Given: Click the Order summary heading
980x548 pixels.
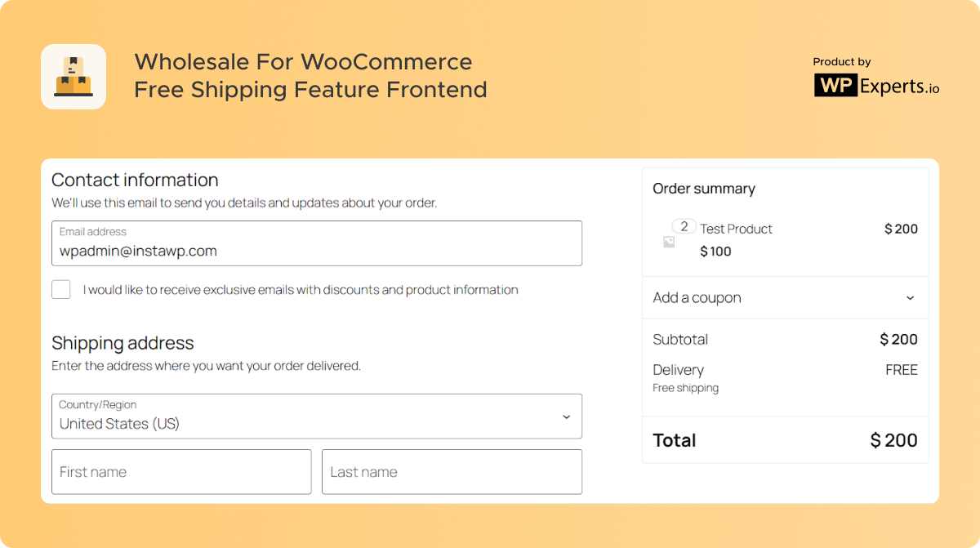Looking at the screenshot, I should (704, 189).
